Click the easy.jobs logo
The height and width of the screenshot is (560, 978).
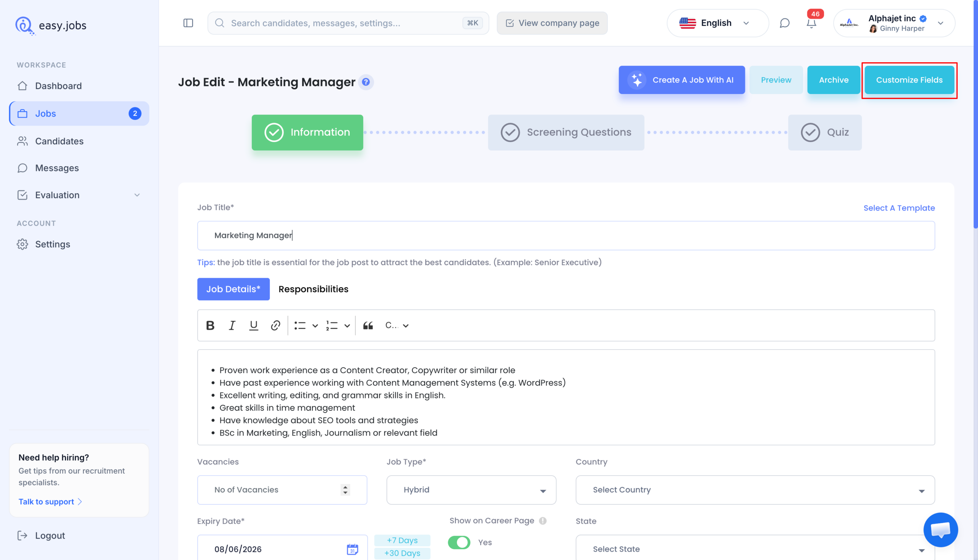pyautogui.click(x=51, y=25)
